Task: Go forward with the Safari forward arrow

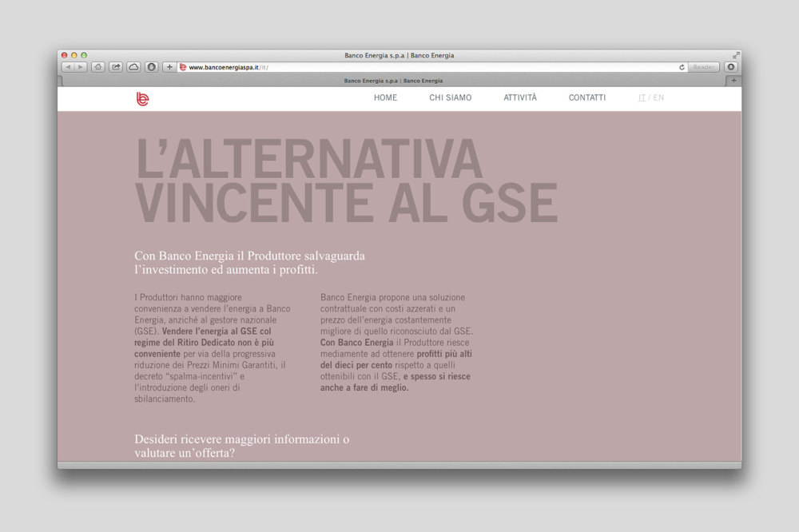Action: pyautogui.click(x=81, y=67)
